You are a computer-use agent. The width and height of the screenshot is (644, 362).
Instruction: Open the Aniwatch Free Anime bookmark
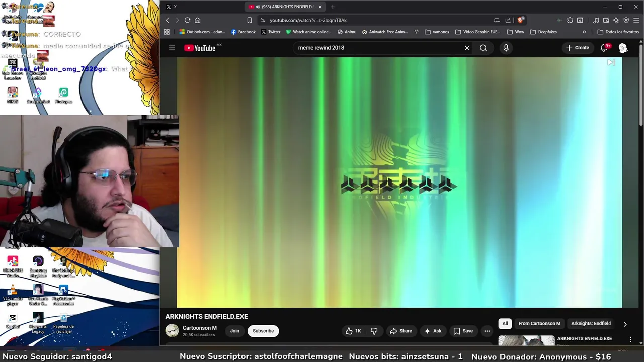[x=385, y=32]
